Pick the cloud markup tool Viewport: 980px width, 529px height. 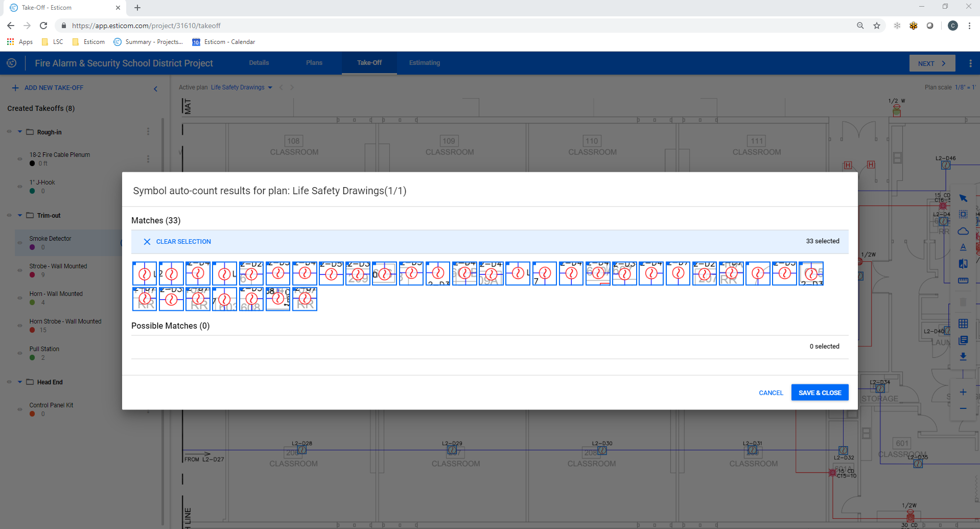[x=963, y=231]
